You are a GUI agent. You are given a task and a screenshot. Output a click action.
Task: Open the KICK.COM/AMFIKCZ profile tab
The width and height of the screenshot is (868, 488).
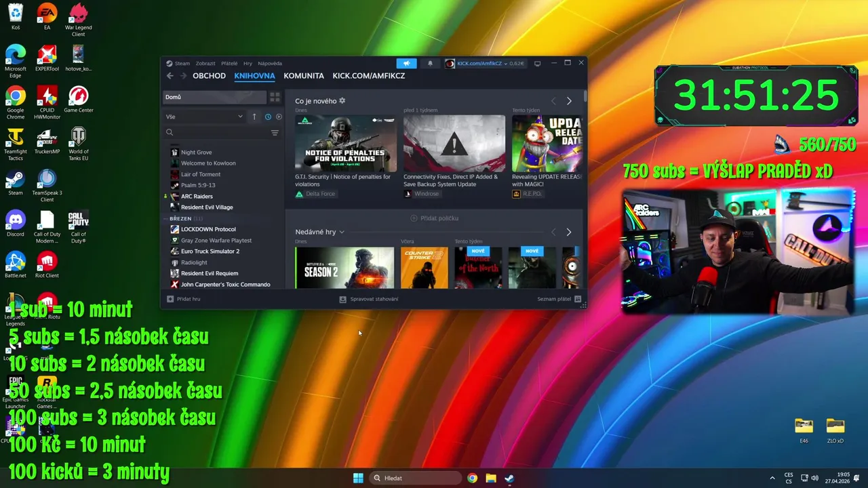(x=369, y=76)
